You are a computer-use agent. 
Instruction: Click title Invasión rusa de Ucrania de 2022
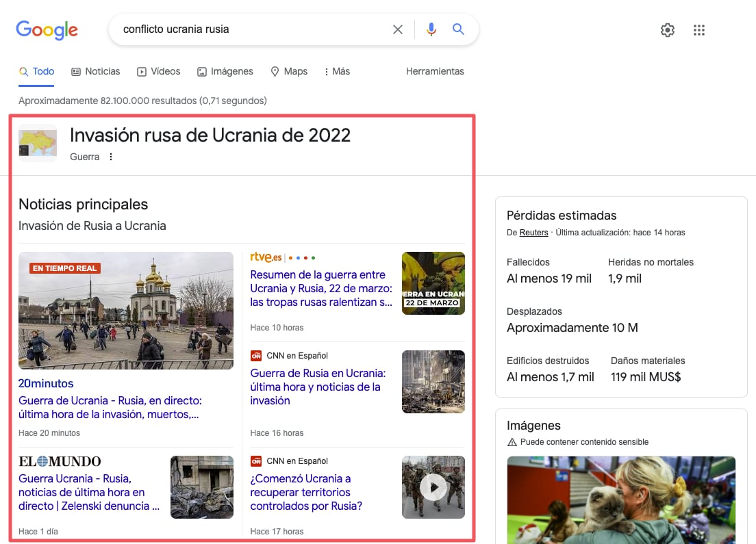click(x=210, y=135)
